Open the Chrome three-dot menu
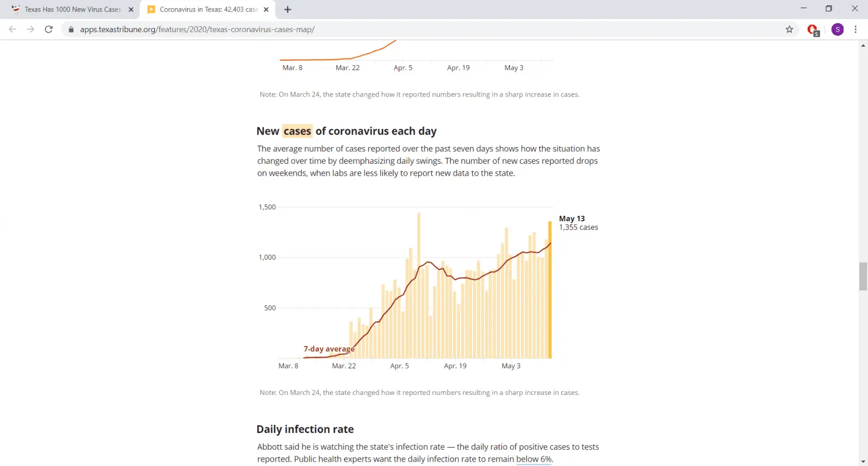 pos(856,29)
